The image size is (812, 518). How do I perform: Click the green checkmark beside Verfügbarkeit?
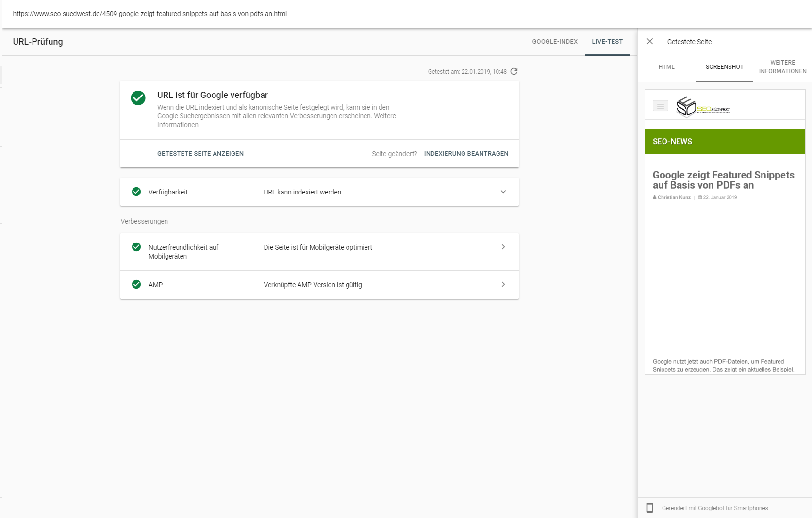click(136, 192)
